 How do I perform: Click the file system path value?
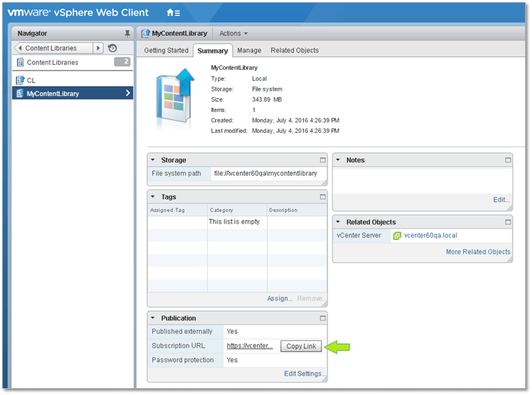[x=265, y=173]
